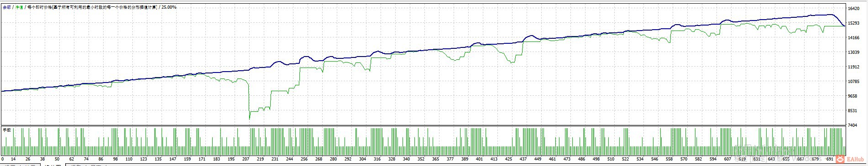Click trade number 691 on the x-axis
868x166 pixels.
829,159
